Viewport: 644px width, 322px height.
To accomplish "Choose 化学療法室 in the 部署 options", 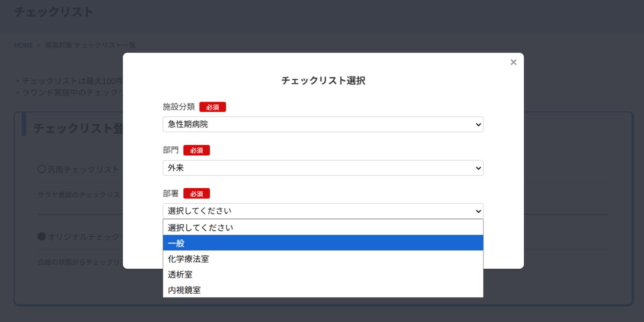I will (x=323, y=259).
